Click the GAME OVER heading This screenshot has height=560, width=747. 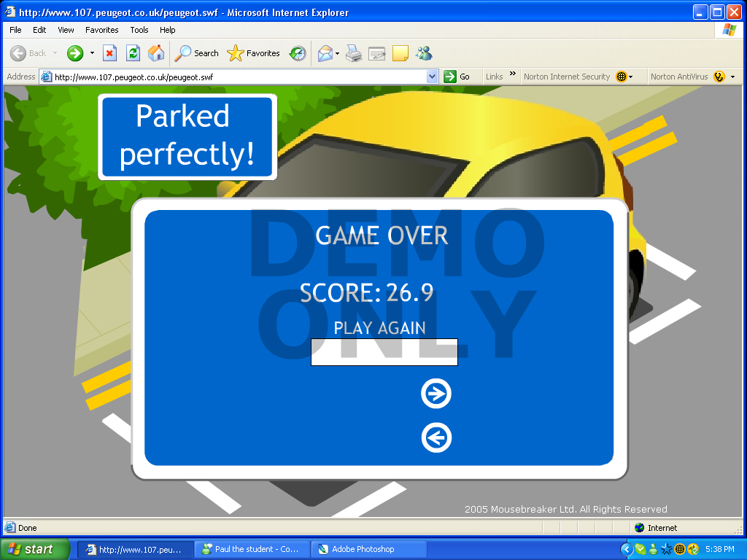[382, 236]
